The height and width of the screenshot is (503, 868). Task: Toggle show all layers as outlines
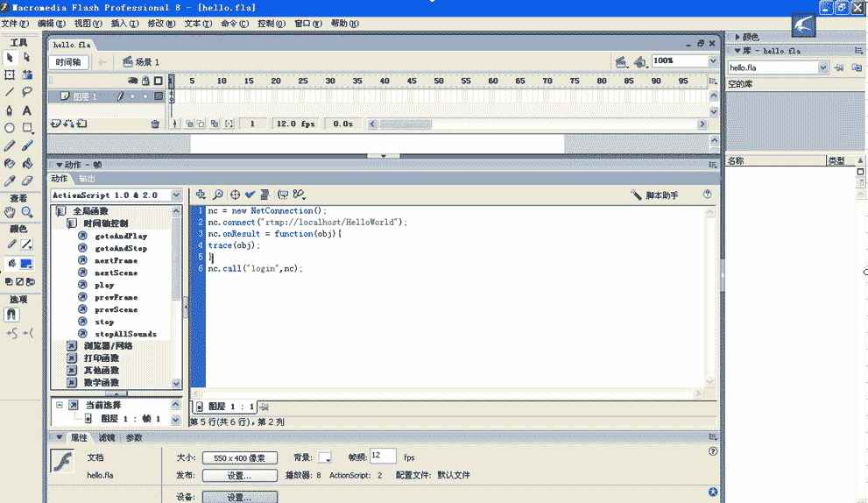[x=159, y=81]
